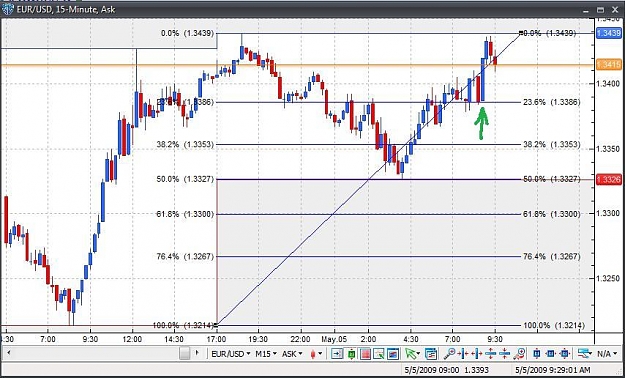This screenshot has height=378, width=625.
Task: Maximize the EUR/USD chart window
Action: point(601,9)
